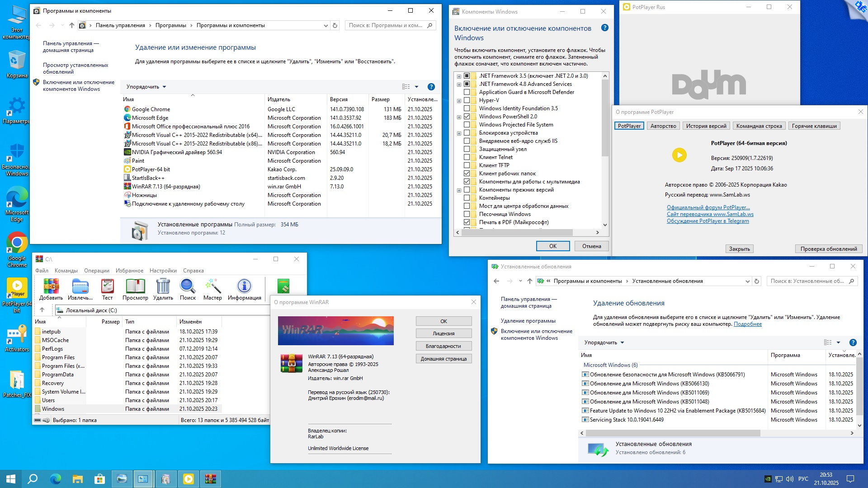
Task: Open PotPlayer from the taskbar
Action: click(x=188, y=479)
